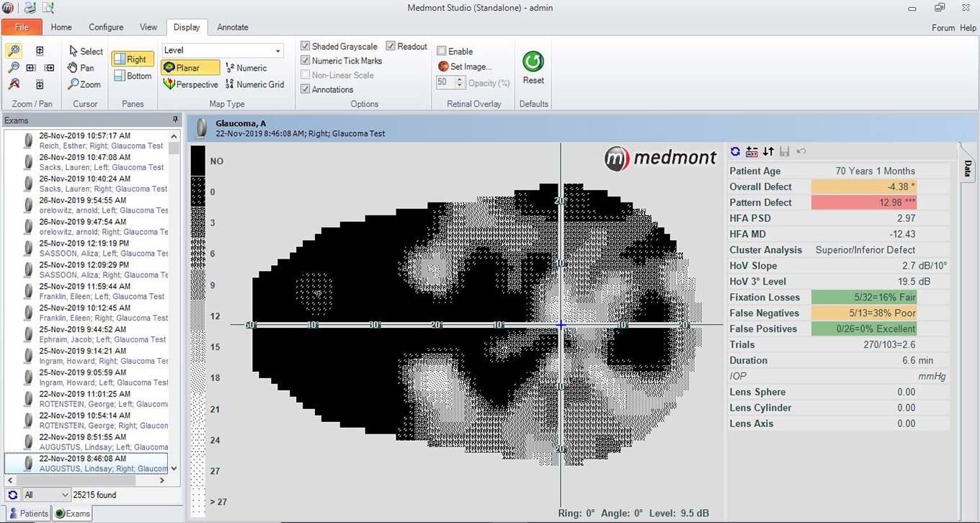980x523 pixels.
Task: Click the blue refresh icon in the data panel
Action: click(735, 151)
